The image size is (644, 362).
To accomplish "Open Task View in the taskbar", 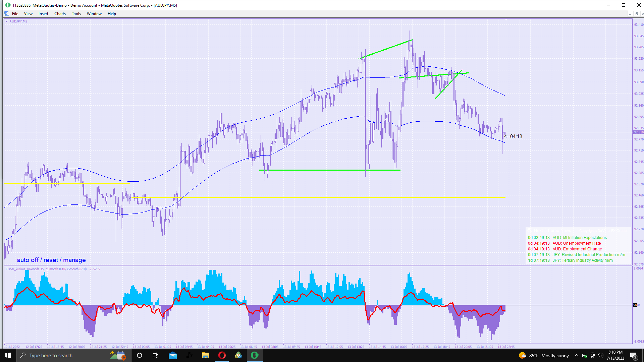I will click(x=156, y=355).
